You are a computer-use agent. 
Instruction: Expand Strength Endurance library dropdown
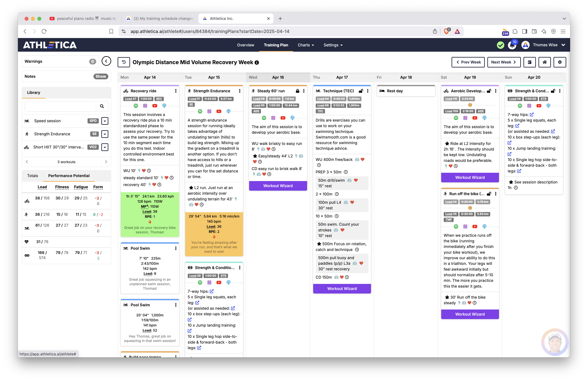105,134
